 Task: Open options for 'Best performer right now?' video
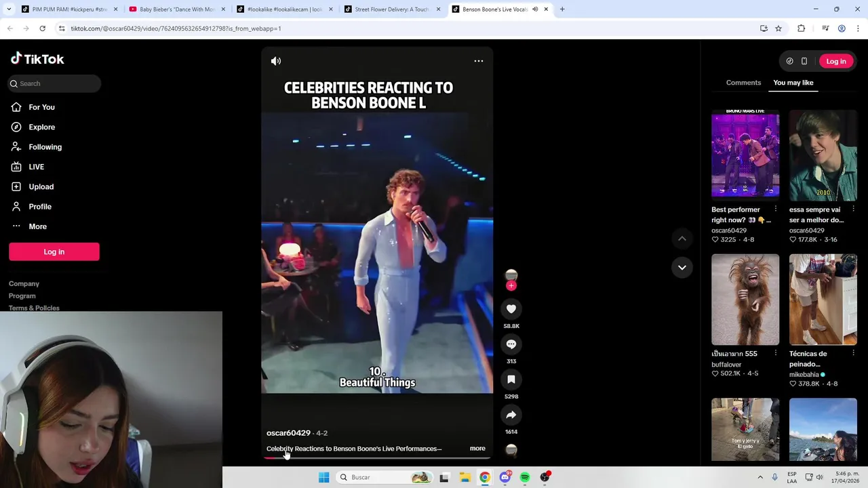pos(776,209)
